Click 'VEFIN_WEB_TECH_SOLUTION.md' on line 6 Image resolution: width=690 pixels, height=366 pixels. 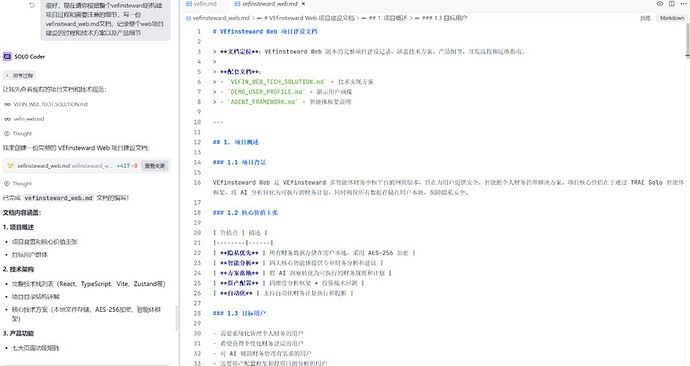[x=277, y=82]
